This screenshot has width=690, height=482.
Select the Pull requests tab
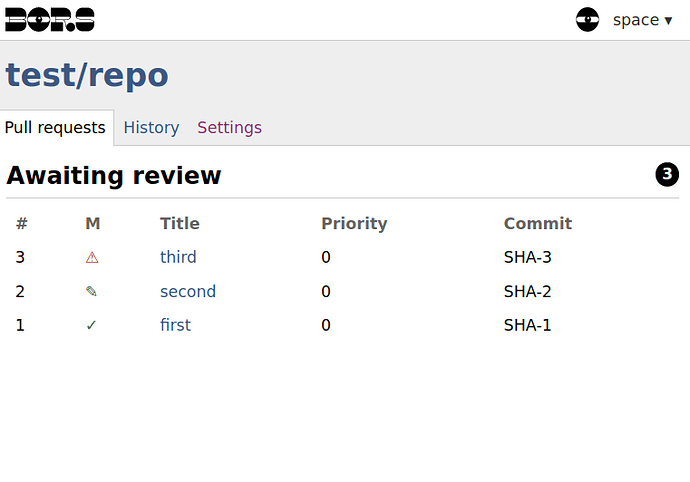pyautogui.click(x=55, y=127)
